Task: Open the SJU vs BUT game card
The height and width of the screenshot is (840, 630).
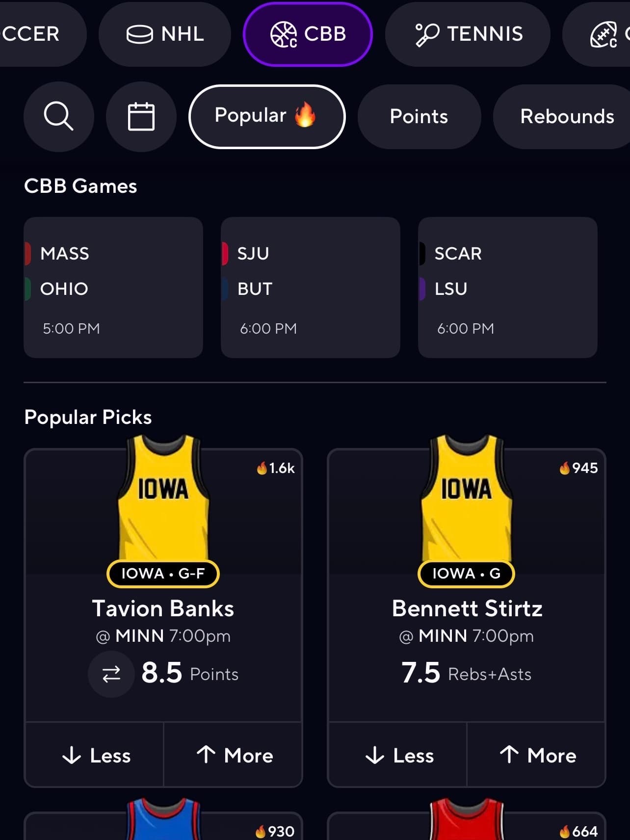Action: click(x=311, y=288)
